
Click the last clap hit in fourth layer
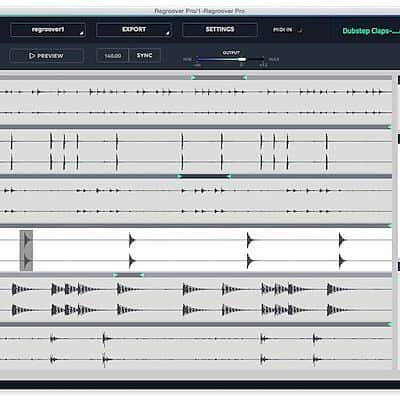point(343,250)
